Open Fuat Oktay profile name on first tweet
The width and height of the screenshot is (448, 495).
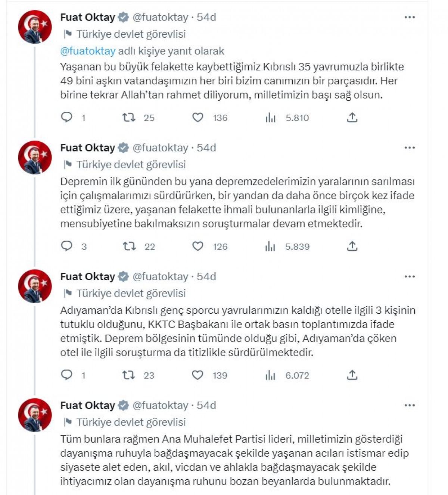(x=88, y=17)
